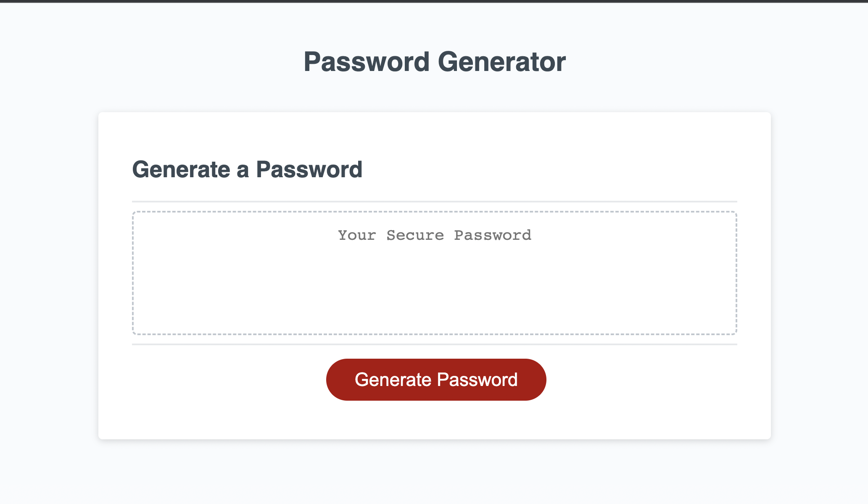Screen dimensions: 868x504
Task: Activate Generate Password to create a password
Action: (435, 379)
